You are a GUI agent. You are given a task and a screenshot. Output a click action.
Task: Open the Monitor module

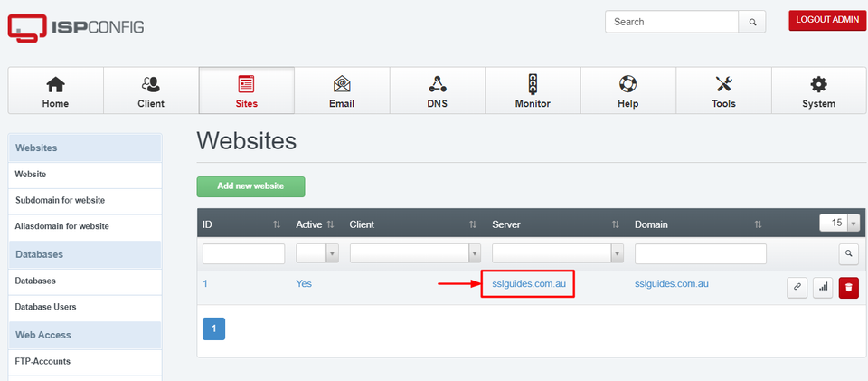click(x=533, y=91)
